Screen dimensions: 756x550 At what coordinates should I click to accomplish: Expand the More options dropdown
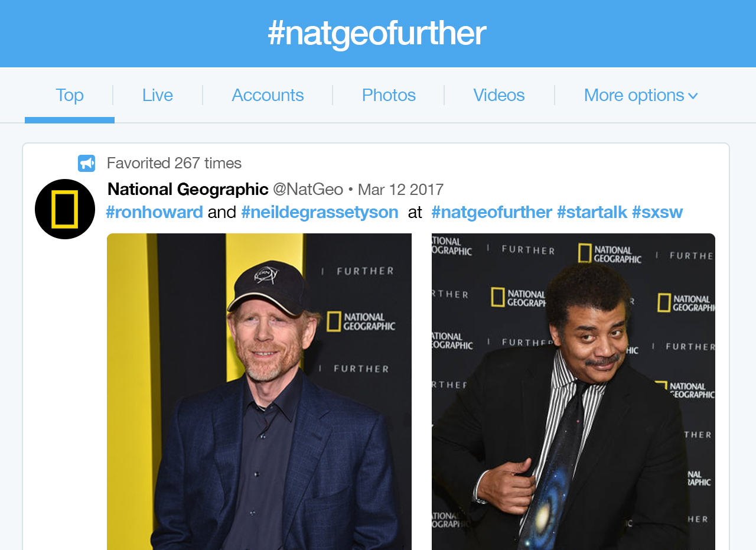pyautogui.click(x=641, y=95)
